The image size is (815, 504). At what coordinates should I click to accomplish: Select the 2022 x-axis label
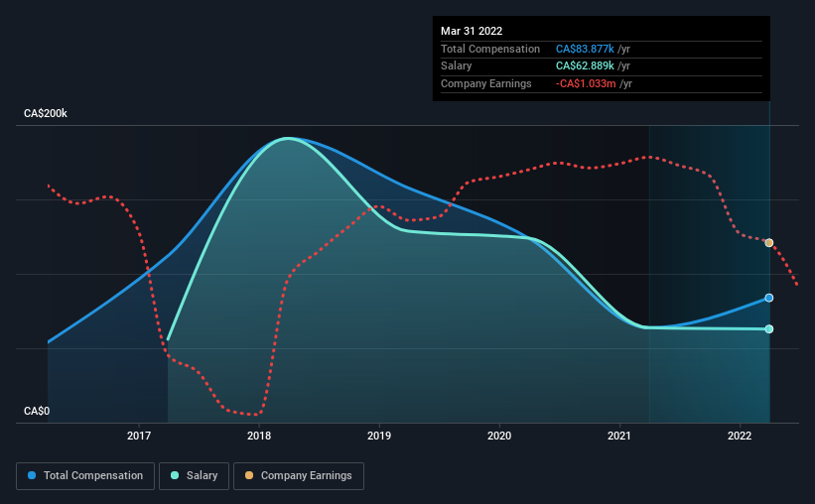[740, 436]
